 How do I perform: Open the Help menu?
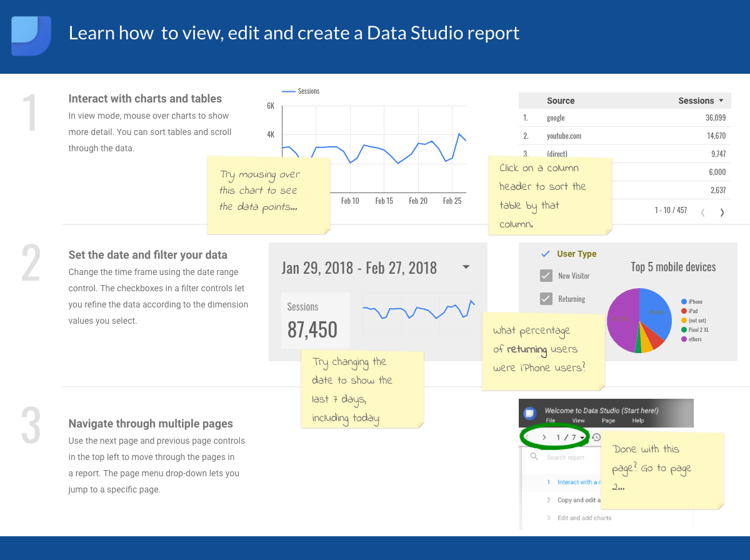637,421
